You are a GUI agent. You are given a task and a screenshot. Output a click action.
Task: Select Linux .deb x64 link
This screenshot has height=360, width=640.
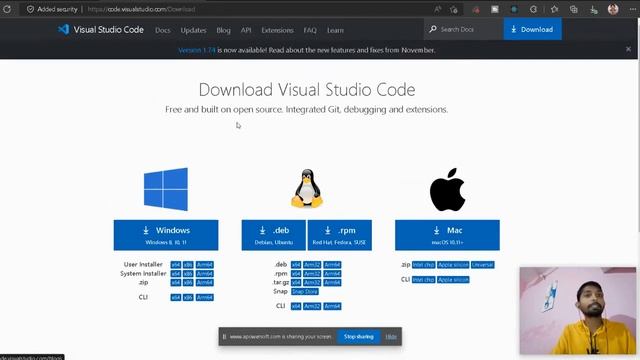tap(296, 264)
